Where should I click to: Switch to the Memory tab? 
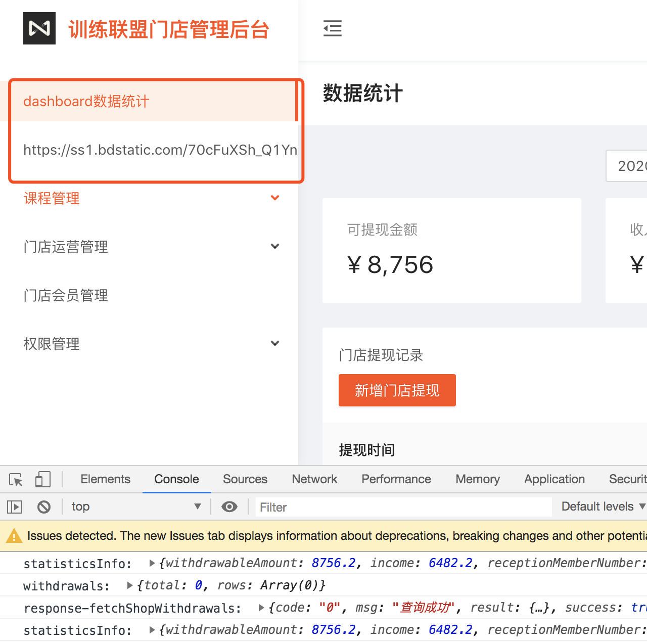[x=478, y=479]
